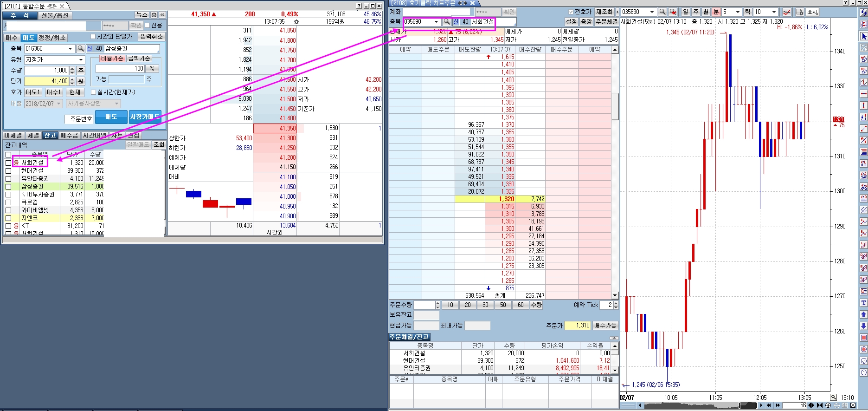
Task: Click the magnifier icon in chart toolbar
Action: point(662,12)
